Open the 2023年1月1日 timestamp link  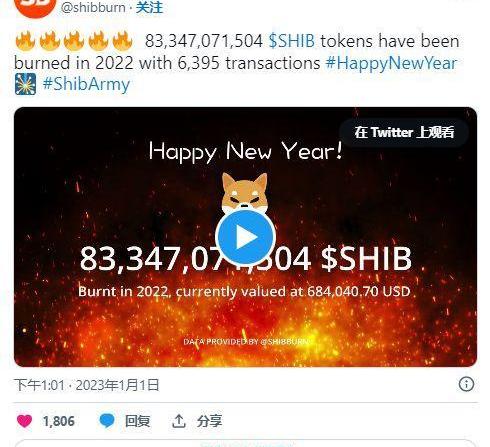117,385
